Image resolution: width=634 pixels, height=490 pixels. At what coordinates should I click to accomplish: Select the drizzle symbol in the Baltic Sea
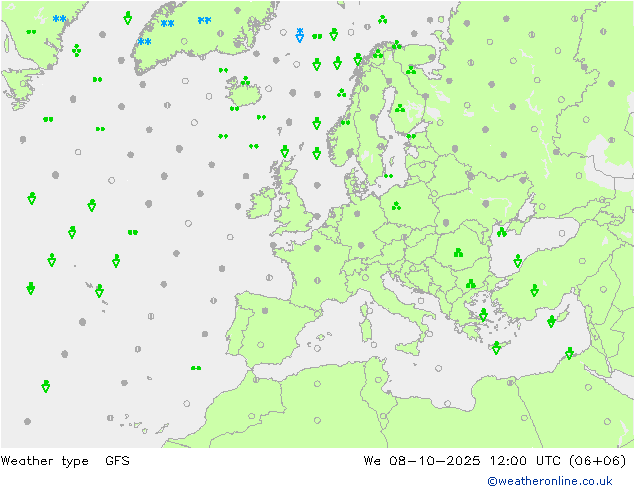[389, 176]
